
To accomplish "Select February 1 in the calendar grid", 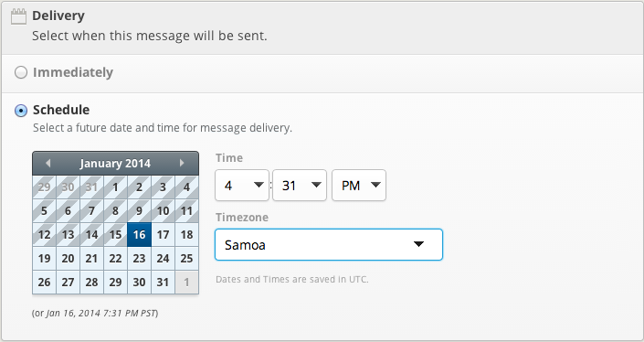I will (187, 283).
